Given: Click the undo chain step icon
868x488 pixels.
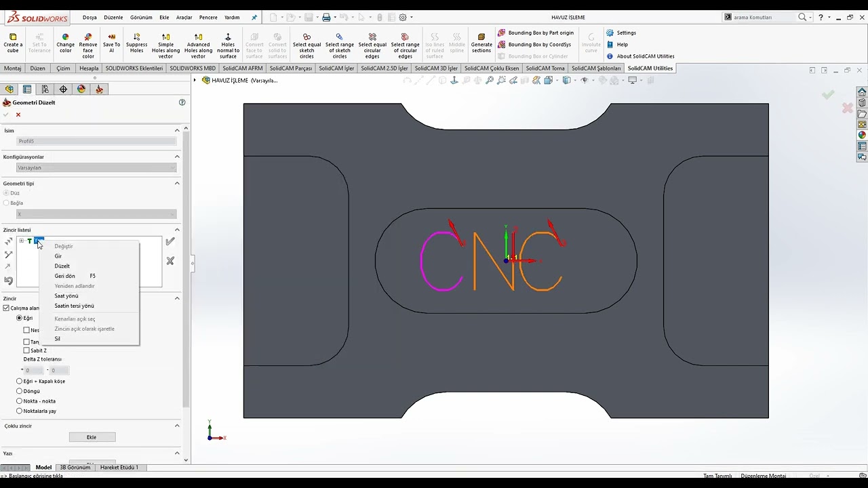Looking at the screenshot, I should pyautogui.click(x=8, y=281).
